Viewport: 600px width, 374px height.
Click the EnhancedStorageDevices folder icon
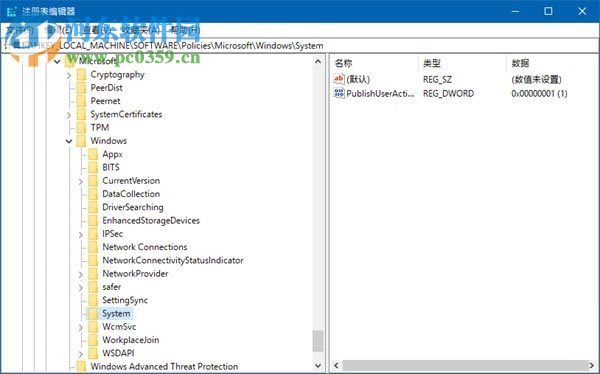pos(93,220)
